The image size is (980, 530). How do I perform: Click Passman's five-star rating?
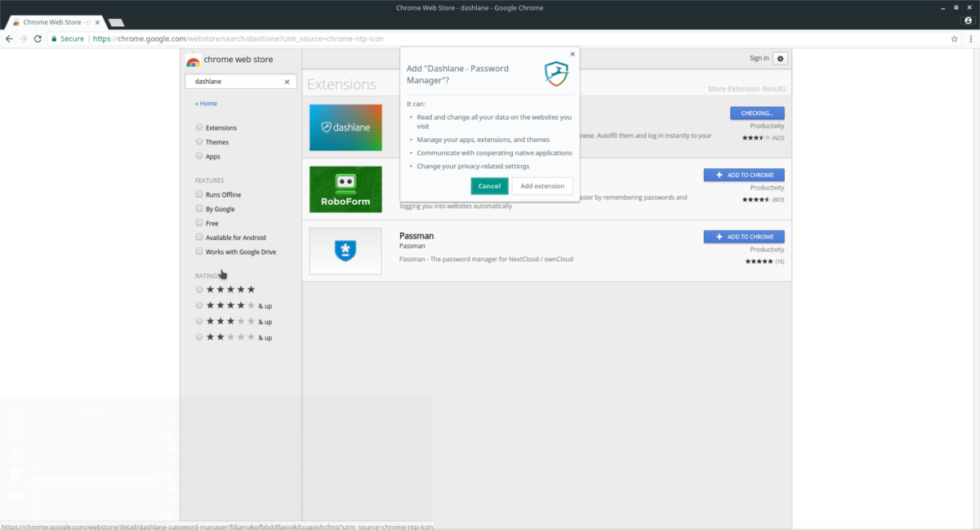[759, 261]
